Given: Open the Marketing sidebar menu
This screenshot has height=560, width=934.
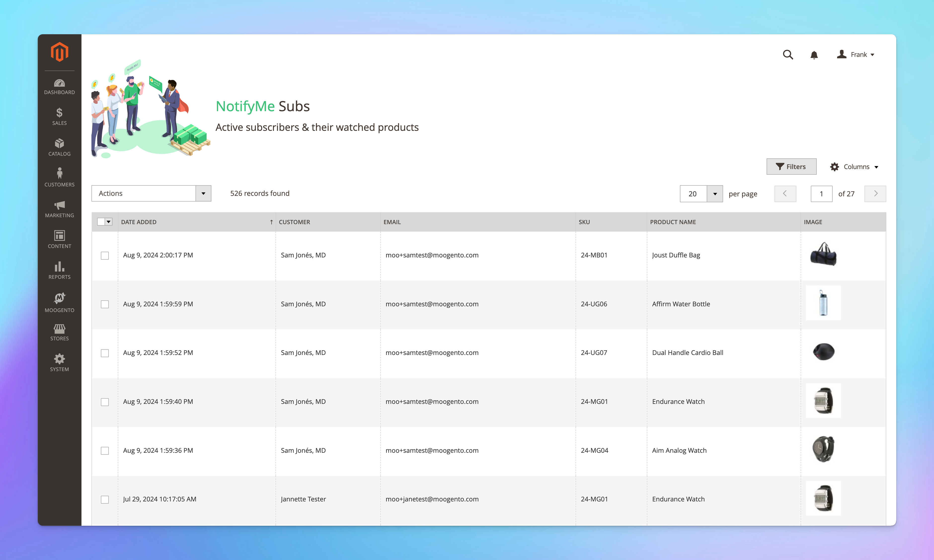Looking at the screenshot, I should pos(59,209).
